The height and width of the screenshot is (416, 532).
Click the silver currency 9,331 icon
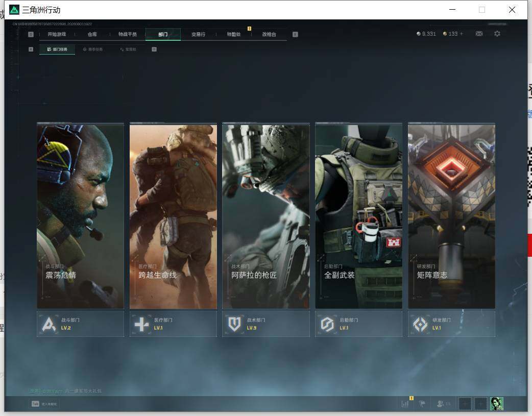pos(418,34)
